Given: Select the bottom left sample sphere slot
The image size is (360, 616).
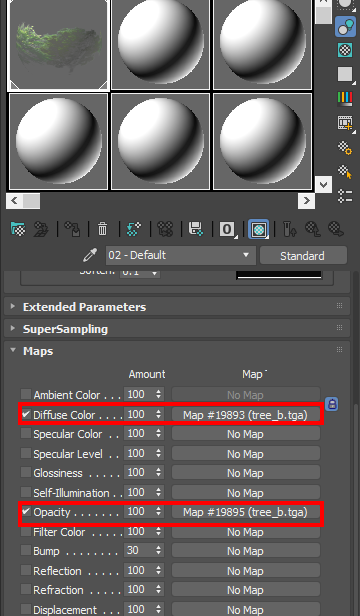Looking at the screenshot, I should pos(58,141).
